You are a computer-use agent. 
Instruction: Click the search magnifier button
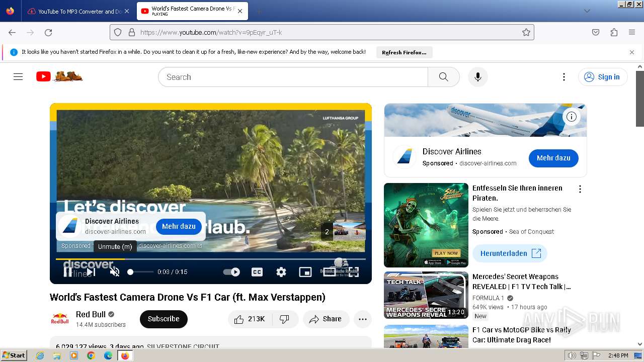[x=443, y=77]
